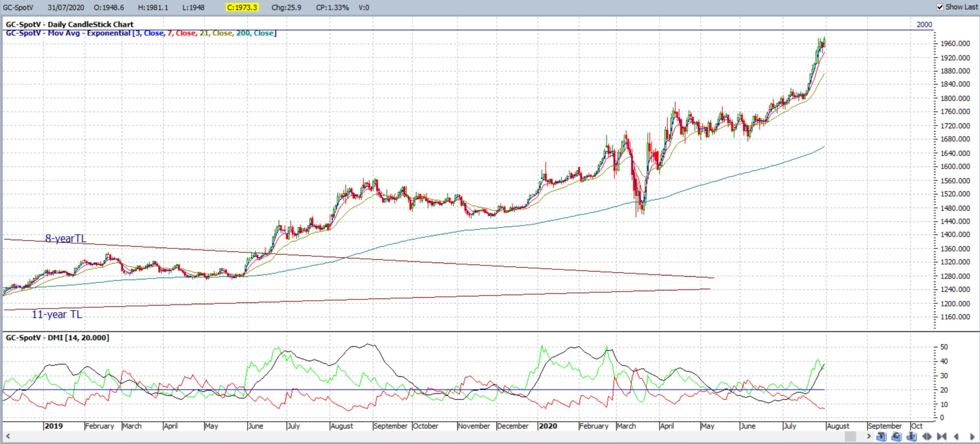This screenshot has width=980, height=444.
Task: Click the 2019 year marker on time axis
Action: (54, 426)
